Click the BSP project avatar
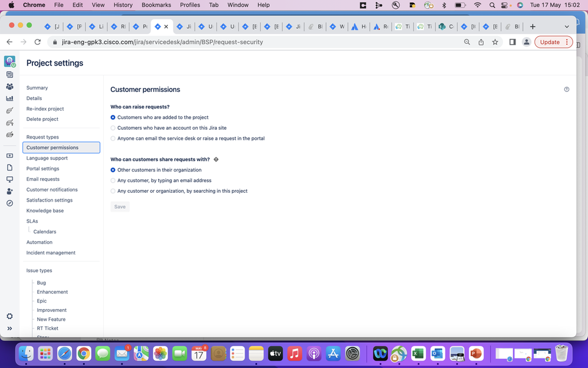This screenshot has height=368, width=588. tap(9, 61)
